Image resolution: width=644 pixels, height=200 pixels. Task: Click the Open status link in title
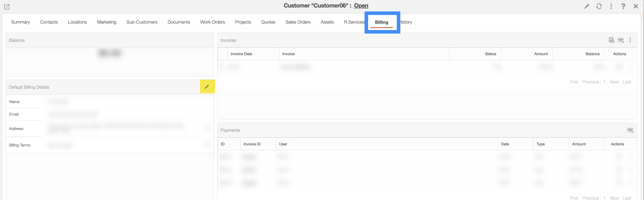(x=361, y=6)
